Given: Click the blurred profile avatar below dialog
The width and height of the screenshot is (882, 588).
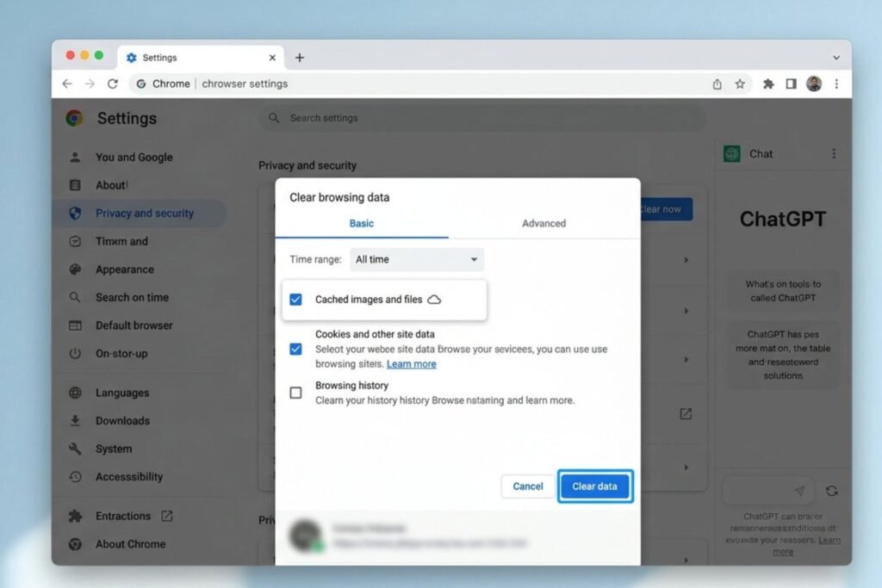Looking at the screenshot, I should point(307,535).
